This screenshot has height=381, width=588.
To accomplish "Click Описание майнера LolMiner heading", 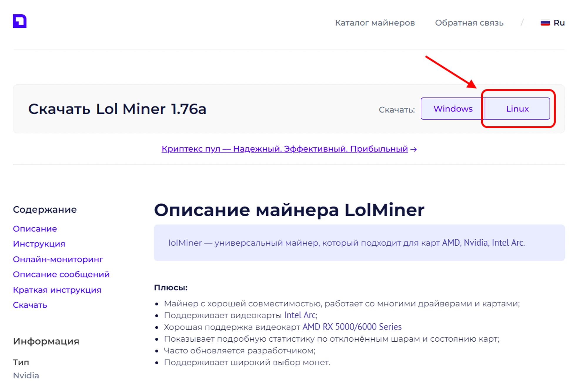I will point(289,210).
